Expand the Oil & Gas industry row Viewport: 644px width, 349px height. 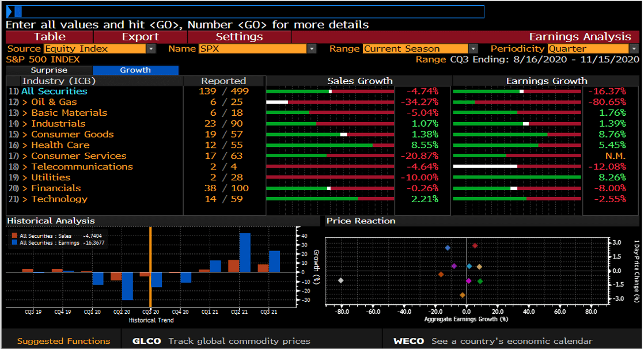tap(54, 102)
